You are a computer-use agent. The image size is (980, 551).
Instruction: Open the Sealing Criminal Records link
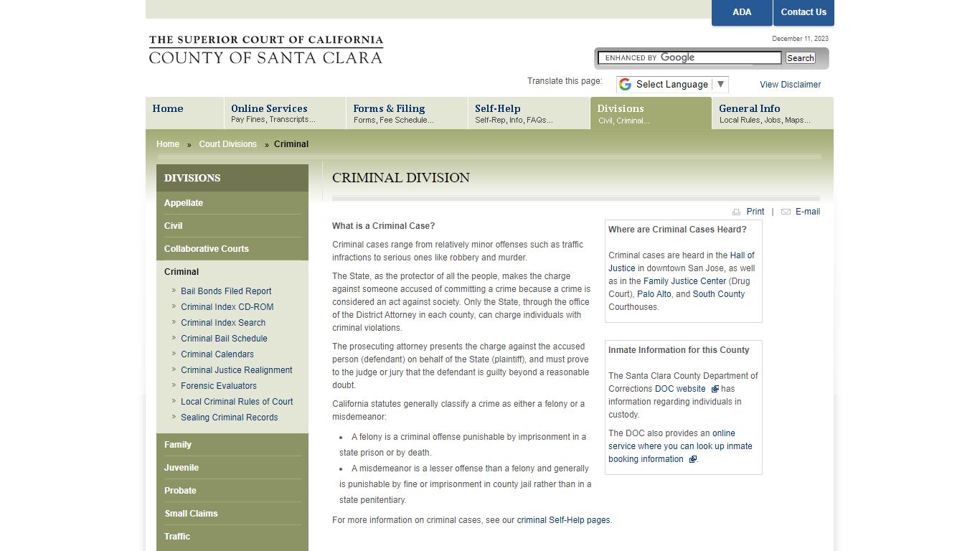(229, 418)
